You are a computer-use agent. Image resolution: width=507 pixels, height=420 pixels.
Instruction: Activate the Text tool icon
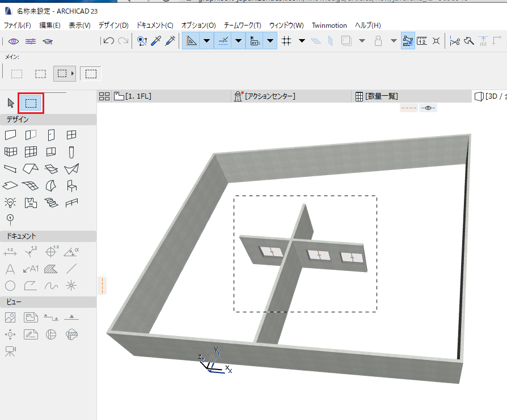point(10,269)
